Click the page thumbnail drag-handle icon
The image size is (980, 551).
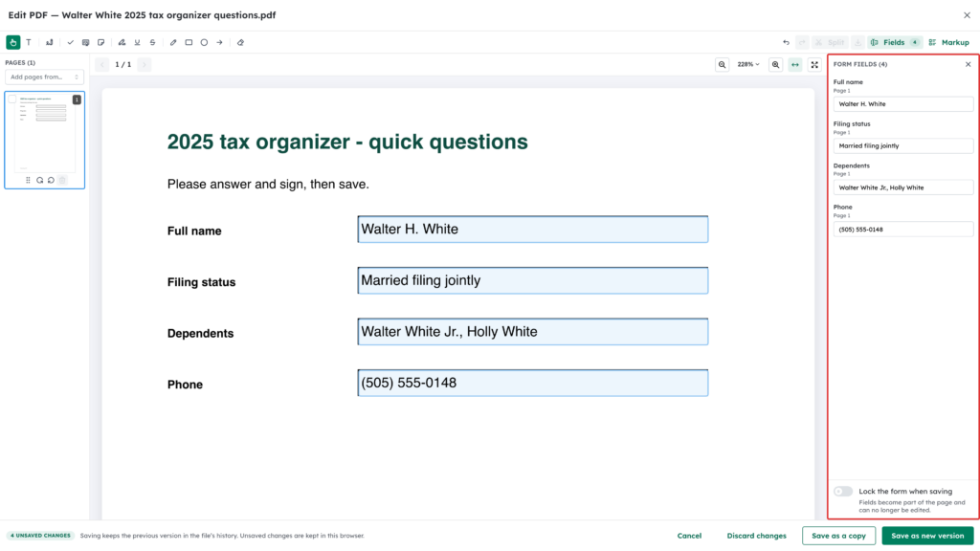[x=28, y=180]
